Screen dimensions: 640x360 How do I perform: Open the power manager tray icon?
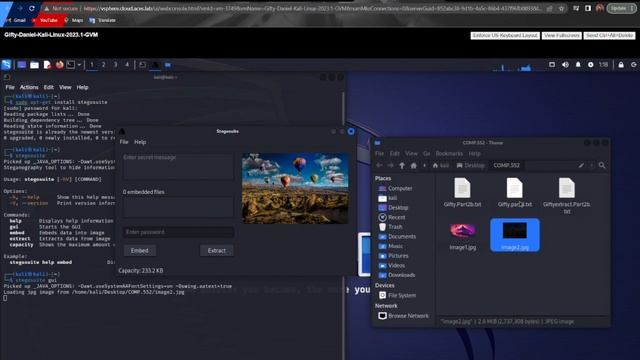591,64
